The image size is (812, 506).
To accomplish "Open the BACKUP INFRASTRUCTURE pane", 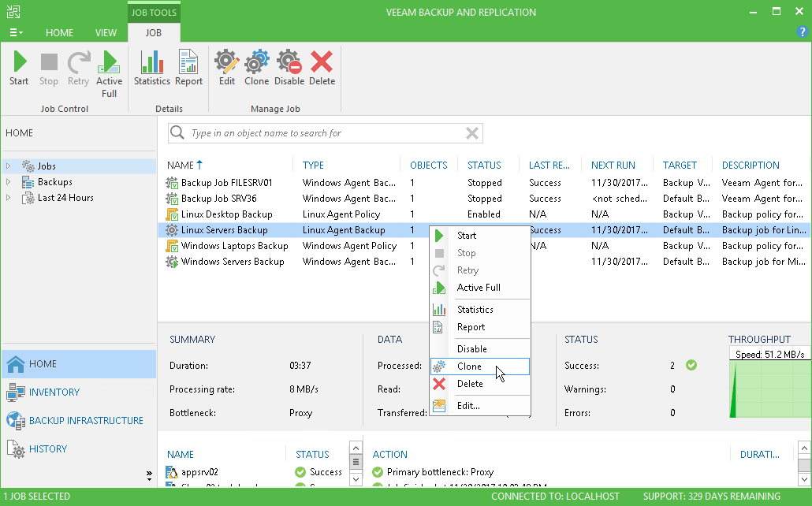I will pyautogui.click(x=79, y=421).
